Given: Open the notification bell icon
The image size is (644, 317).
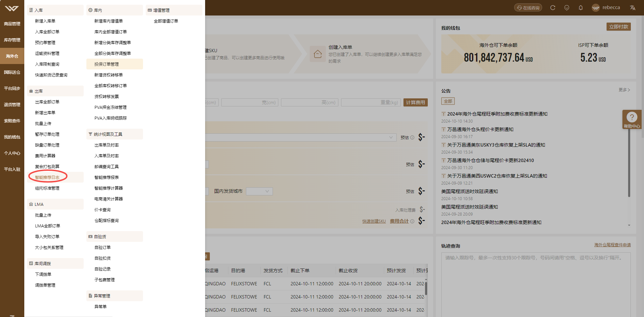Looking at the screenshot, I should [581, 8].
